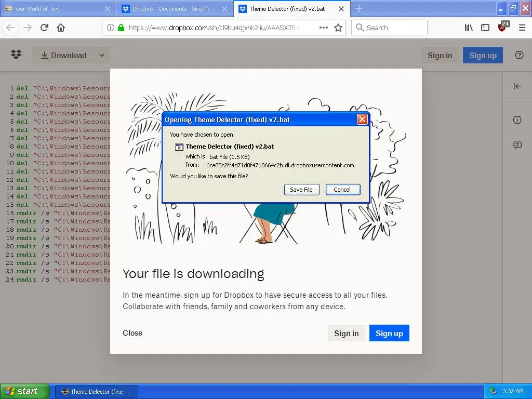The height and width of the screenshot is (399, 532).
Task: Click Close link in downloading modal
Action: (132, 333)
